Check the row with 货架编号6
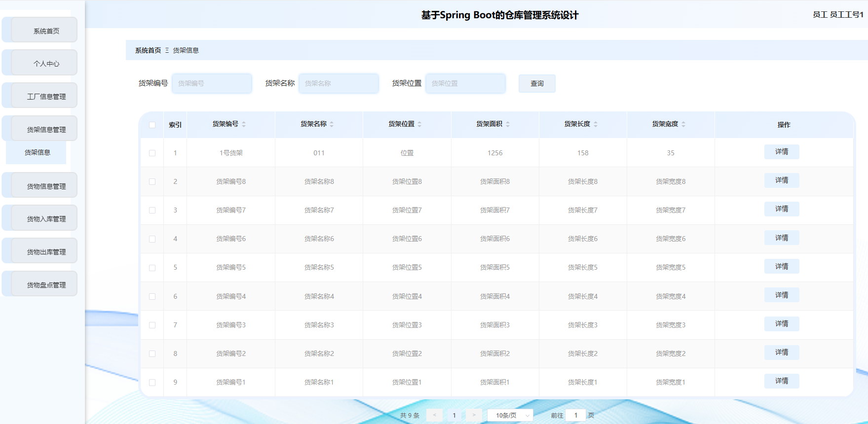Viewport: 868px width, 424px height. (152, 239)
